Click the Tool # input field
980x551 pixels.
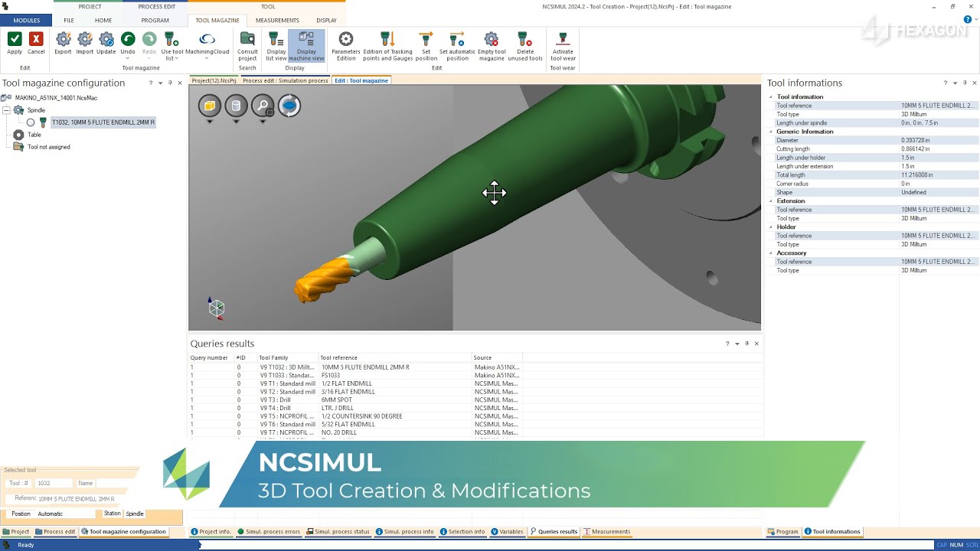click(54, 484)
